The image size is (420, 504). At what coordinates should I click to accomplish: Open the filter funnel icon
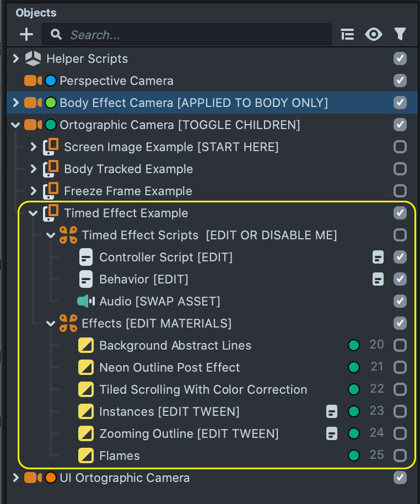(400, 35)
